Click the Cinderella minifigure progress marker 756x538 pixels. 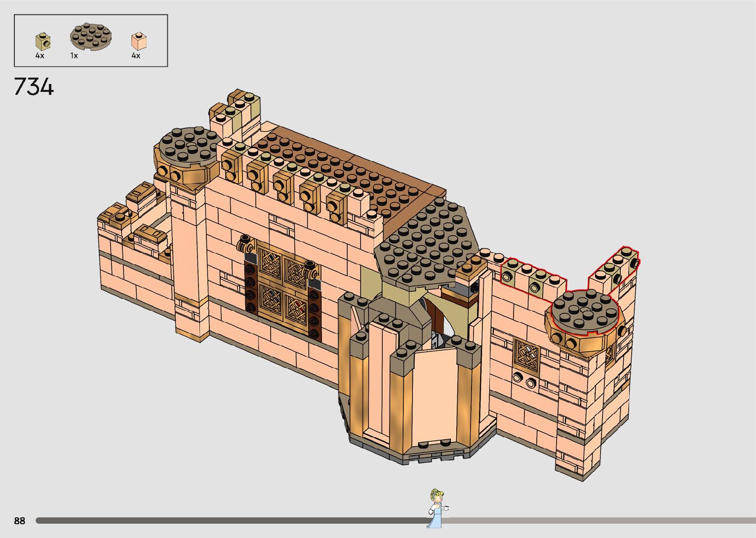[436, 508]
